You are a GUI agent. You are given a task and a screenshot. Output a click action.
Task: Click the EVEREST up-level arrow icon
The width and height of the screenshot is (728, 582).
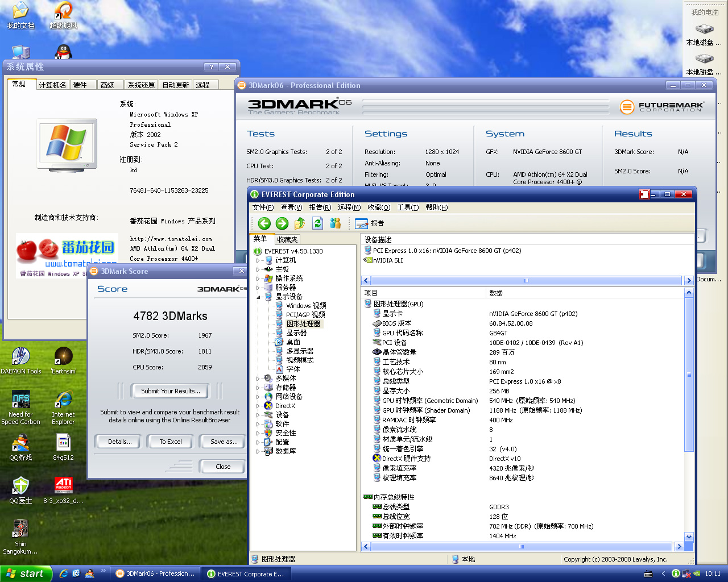point(300,223)
